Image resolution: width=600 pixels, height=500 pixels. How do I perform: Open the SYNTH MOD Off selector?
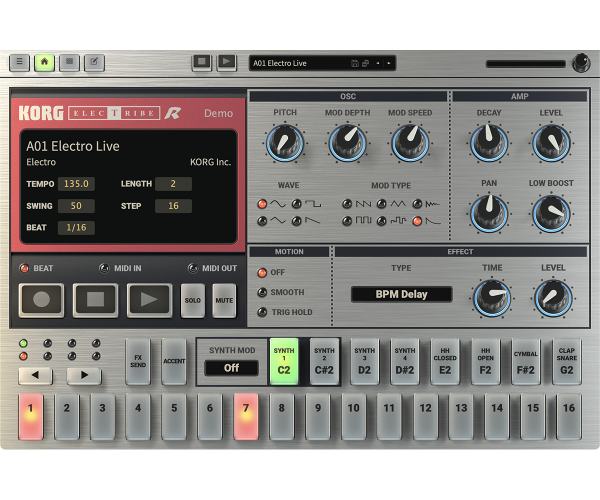(231, 368)
